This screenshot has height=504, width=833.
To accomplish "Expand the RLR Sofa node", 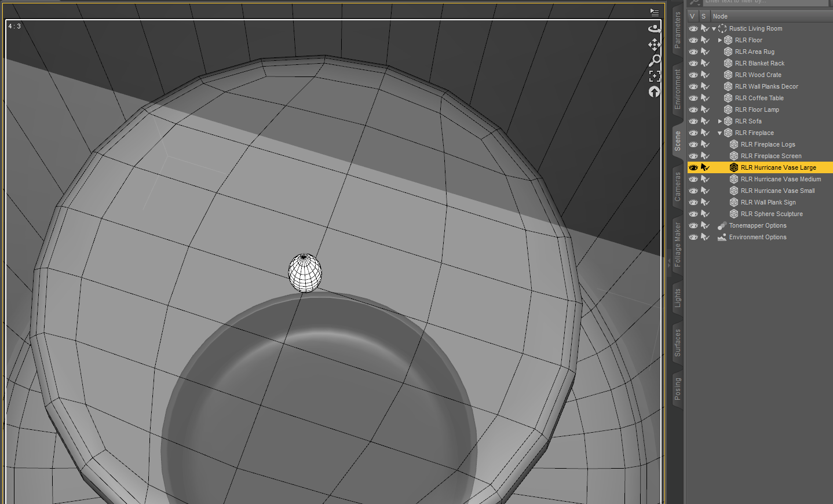I will click(x=720, y=121).
